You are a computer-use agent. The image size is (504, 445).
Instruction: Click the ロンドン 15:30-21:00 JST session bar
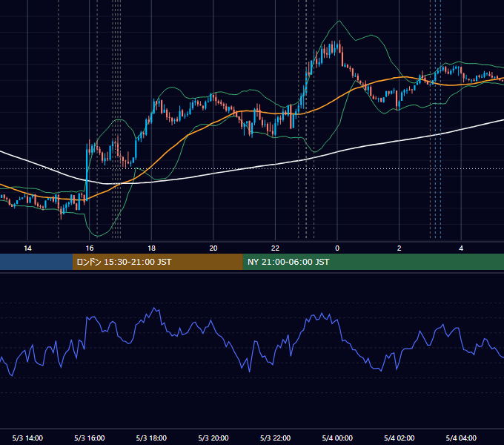pyautogui.click(x=157, y=262)
